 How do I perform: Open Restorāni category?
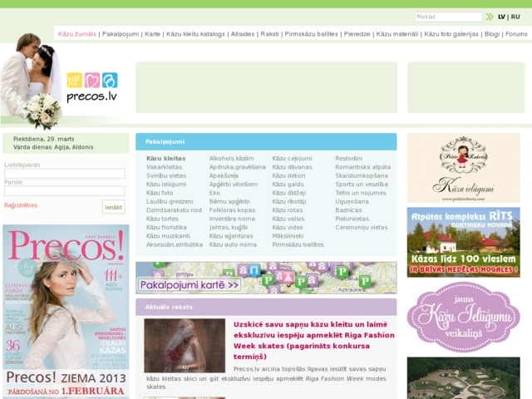click(x=349, y=159)
